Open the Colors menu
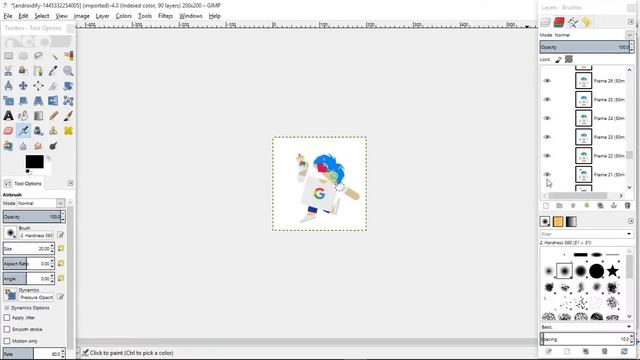640x360 pixels. 123,16
